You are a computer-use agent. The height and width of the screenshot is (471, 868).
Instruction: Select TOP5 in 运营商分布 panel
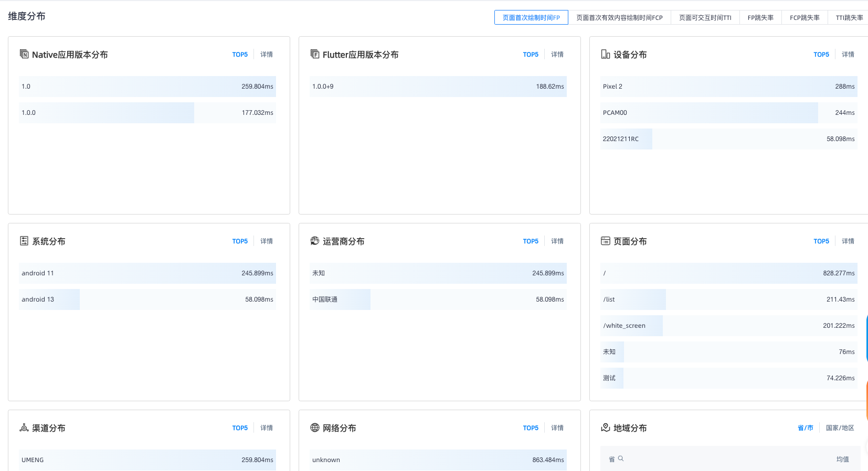(x=531, y=241)
